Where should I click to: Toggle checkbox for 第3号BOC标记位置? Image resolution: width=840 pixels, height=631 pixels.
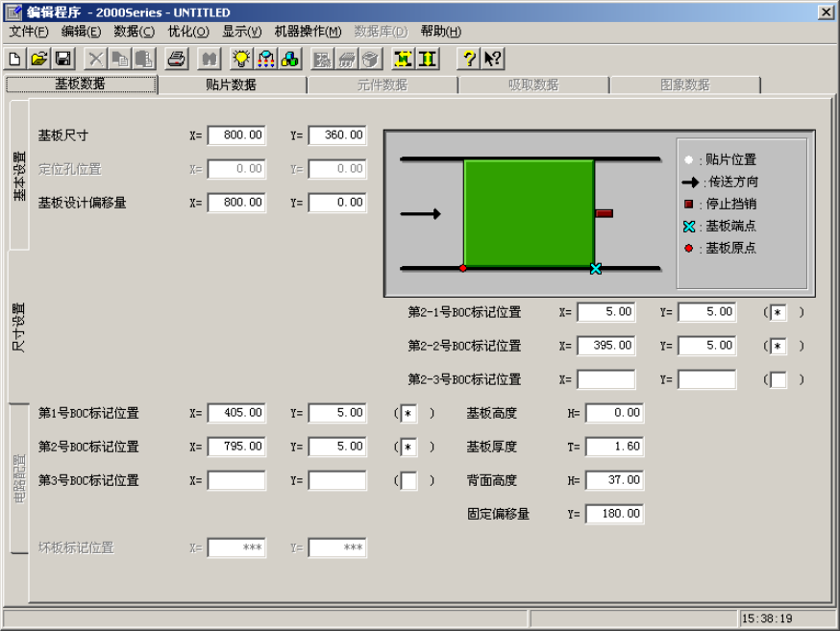point(408,480)
